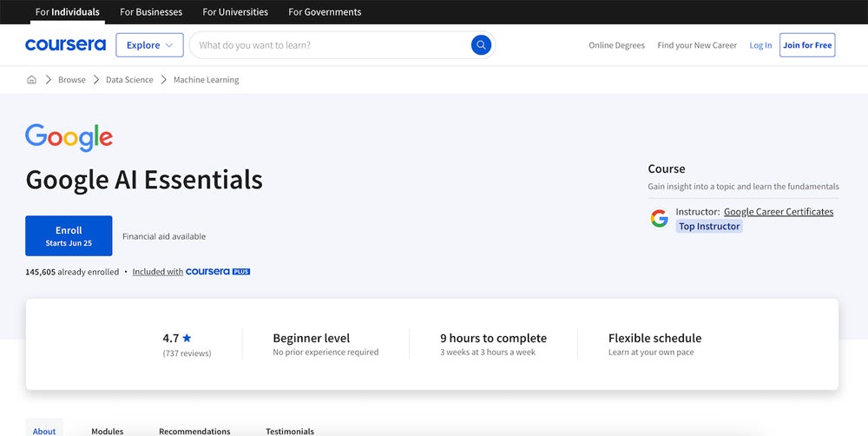Open Online Degrees link
Viewport: 868px width, 436px height.
coord(616,45)
